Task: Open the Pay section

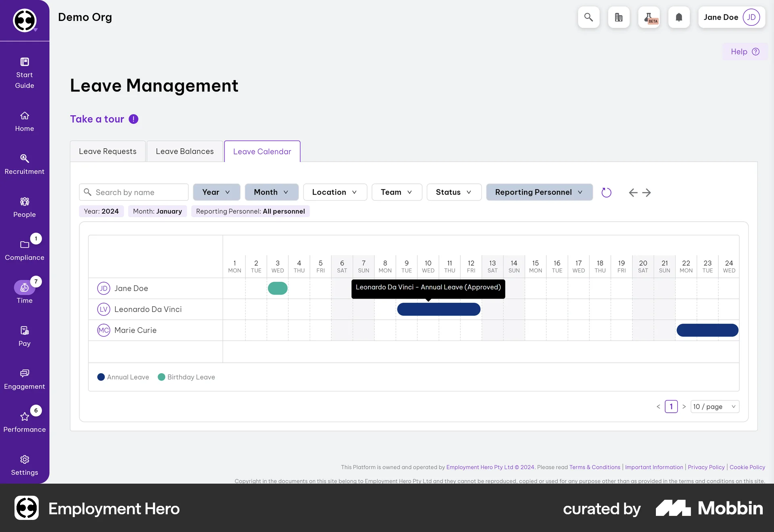Action: 24,335
